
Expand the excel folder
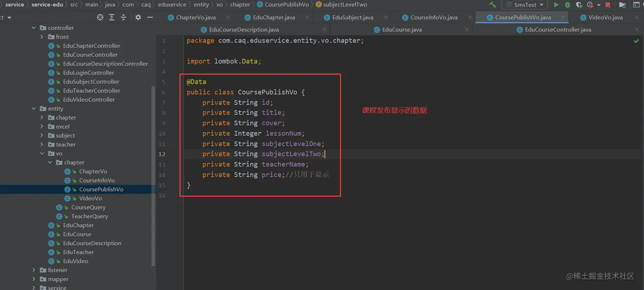tap(42, 126)
